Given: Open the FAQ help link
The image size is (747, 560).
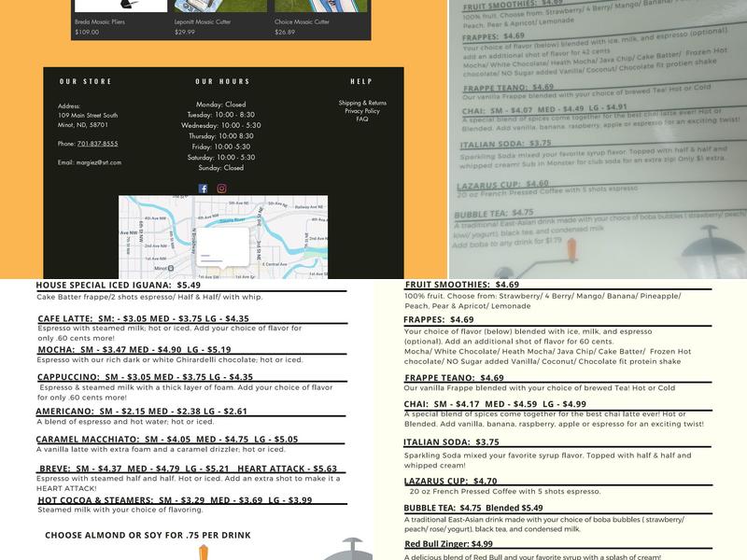Looking at the screenshot, I should (362, 119).
